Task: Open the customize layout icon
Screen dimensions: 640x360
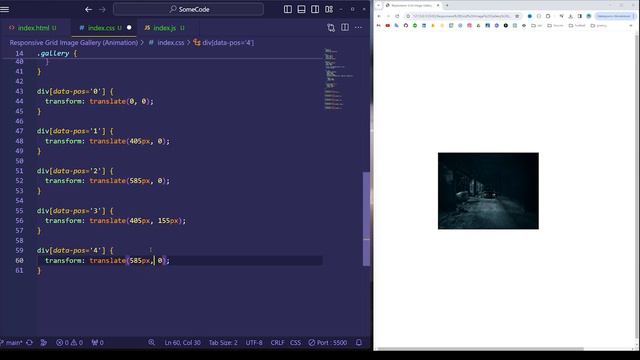Action: (329, 9)
